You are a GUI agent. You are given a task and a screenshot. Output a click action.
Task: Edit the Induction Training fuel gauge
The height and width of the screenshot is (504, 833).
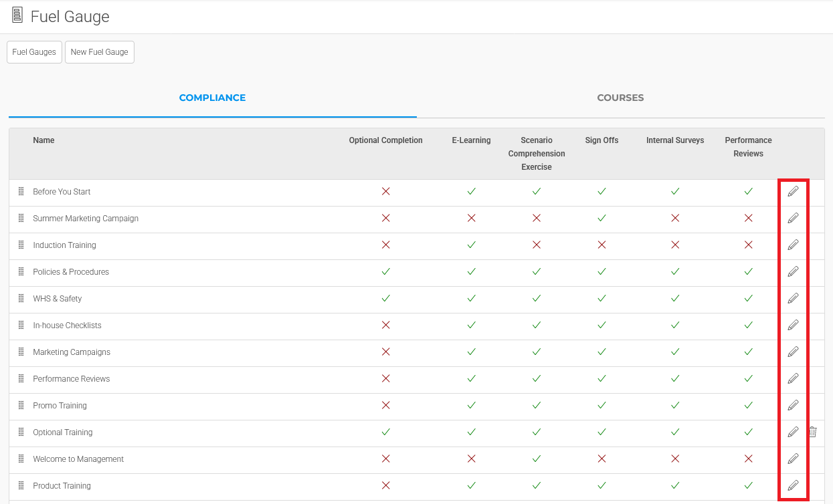click(x=793, y=245)
